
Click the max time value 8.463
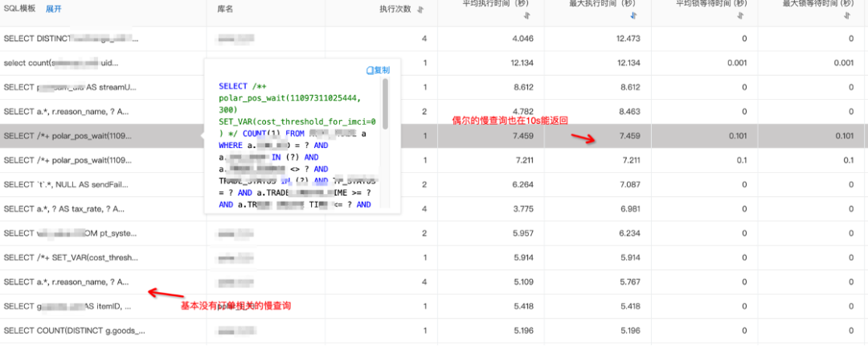[630, 112]
